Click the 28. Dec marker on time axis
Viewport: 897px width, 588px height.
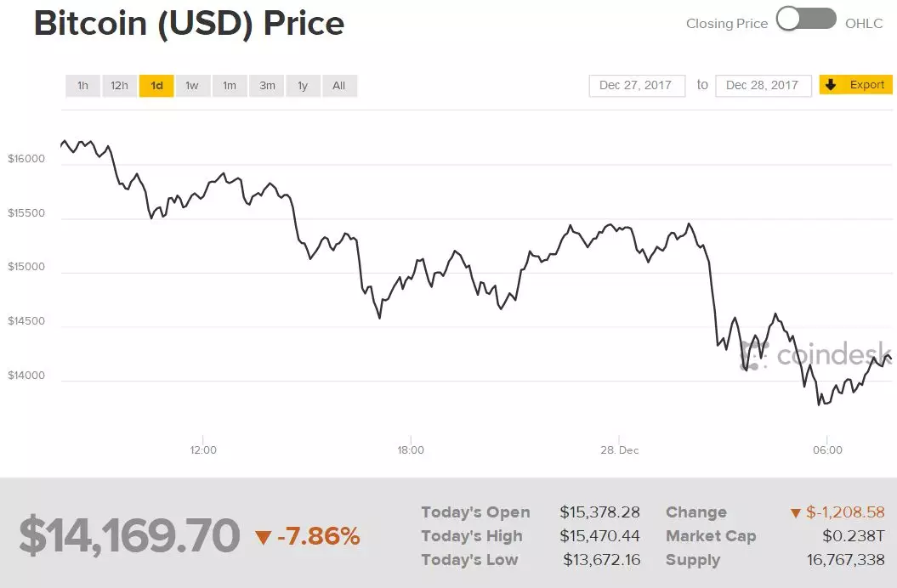pos(617,449)
